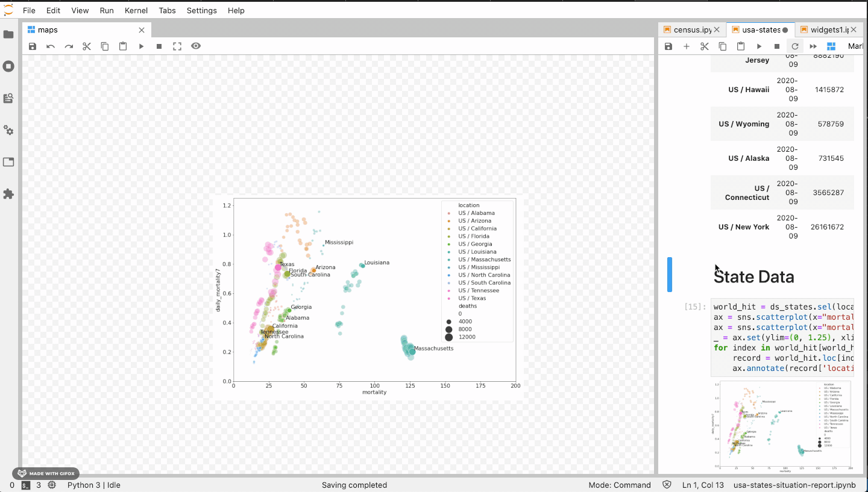Click the US / Alaska table row

(x=782, y=158)
